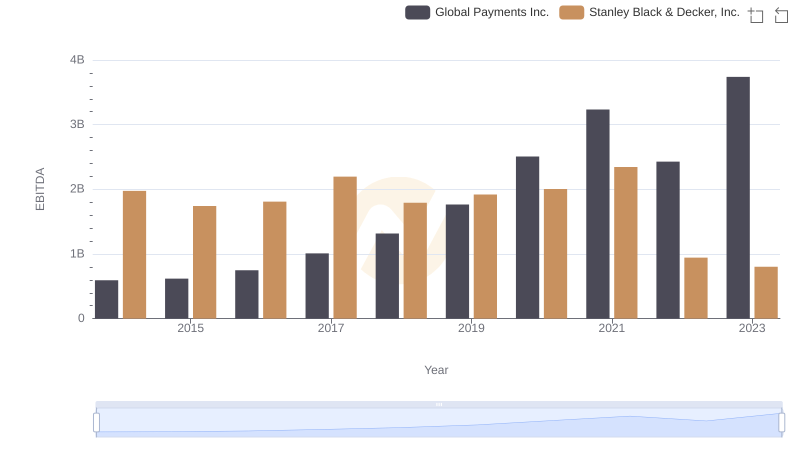This screenshot has height=461, width=800.
Task: Grab the left range slider handle
Action: 96,422
